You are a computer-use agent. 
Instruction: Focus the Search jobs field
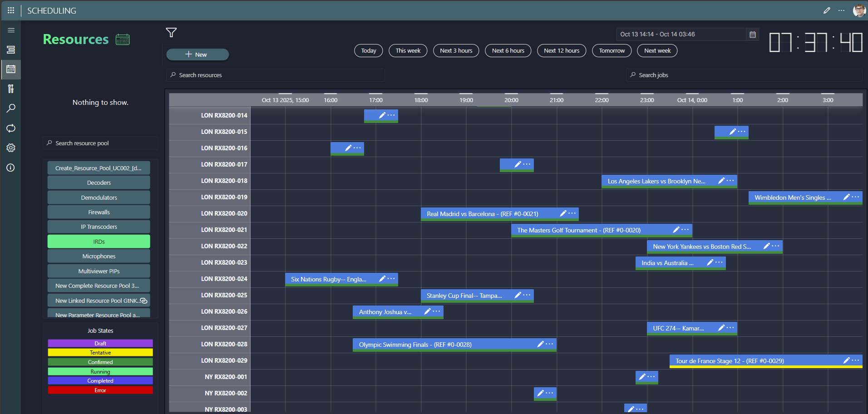[x=745, y=75]
